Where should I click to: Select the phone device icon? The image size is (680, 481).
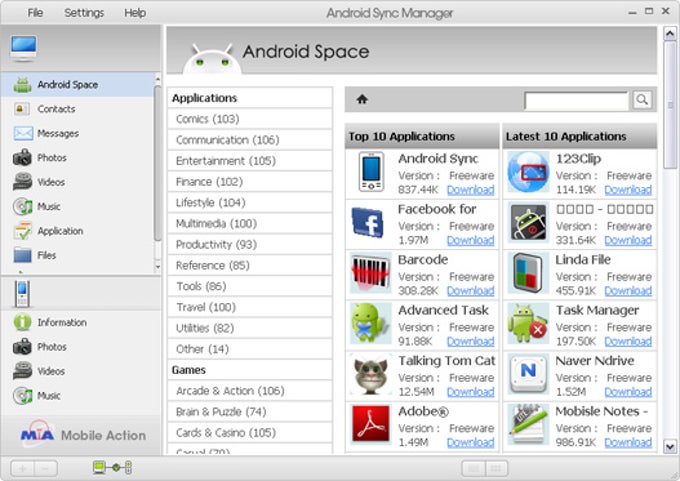point(22,294)
